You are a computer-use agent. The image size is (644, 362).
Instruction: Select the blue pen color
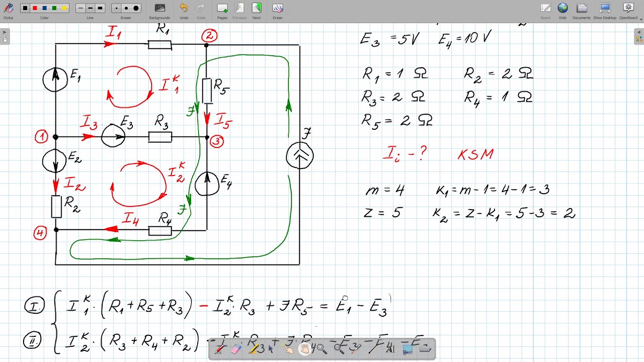click(x=44, y=8)
